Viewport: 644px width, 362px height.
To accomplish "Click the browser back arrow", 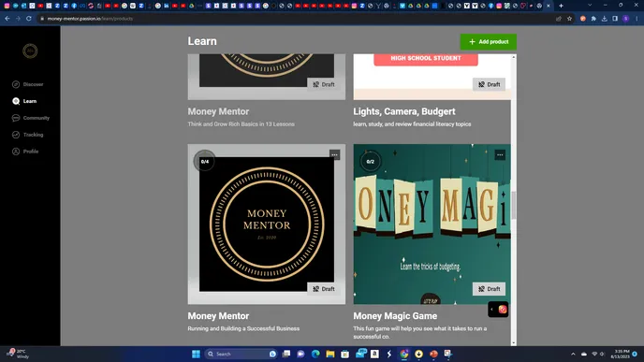I will [x=7, y=19].
